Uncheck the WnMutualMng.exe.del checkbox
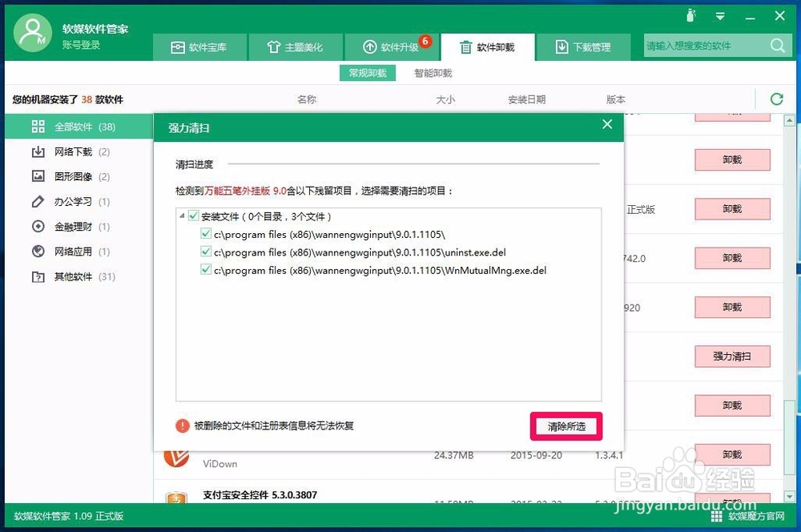 [x=206, y=269]
